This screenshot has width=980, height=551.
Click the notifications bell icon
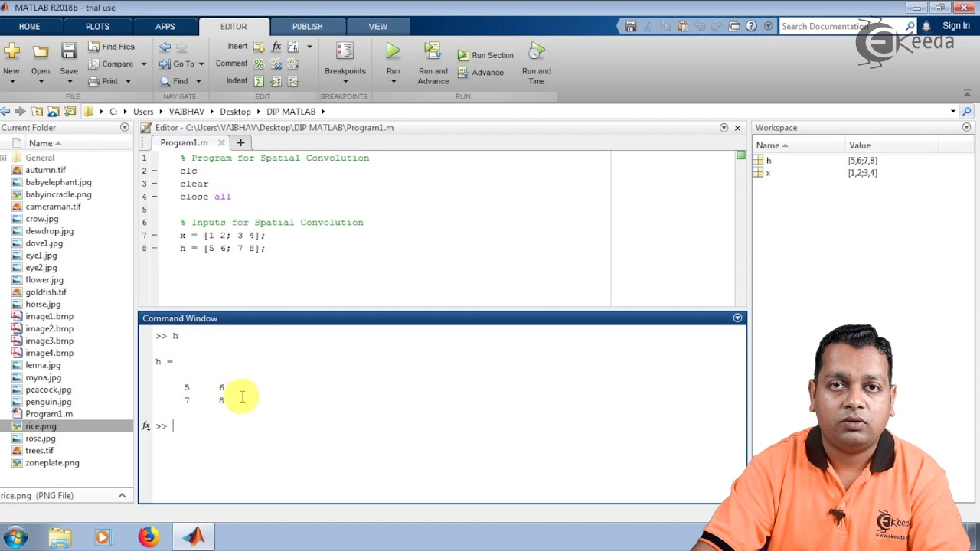point(925,26)
